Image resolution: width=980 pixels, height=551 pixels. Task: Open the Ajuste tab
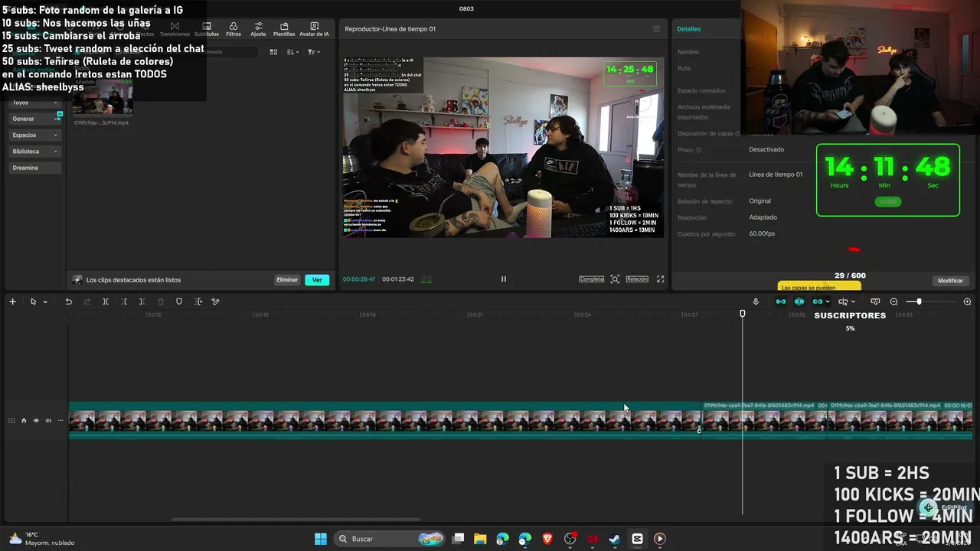(x=258, y=29)
